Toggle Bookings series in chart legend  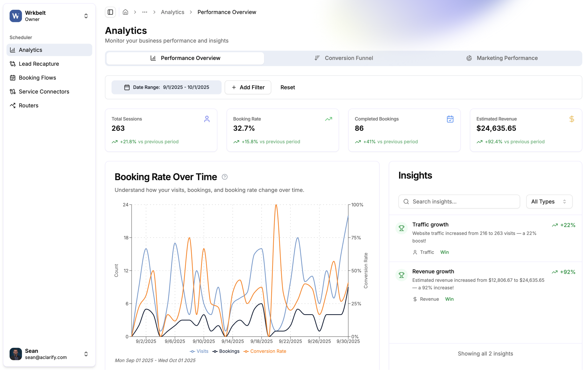[226, 351]
